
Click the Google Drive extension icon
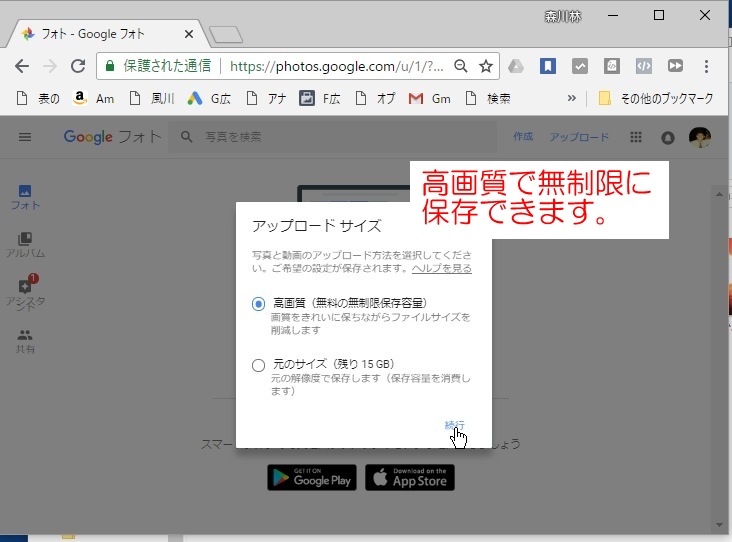[x=516, y=66]
